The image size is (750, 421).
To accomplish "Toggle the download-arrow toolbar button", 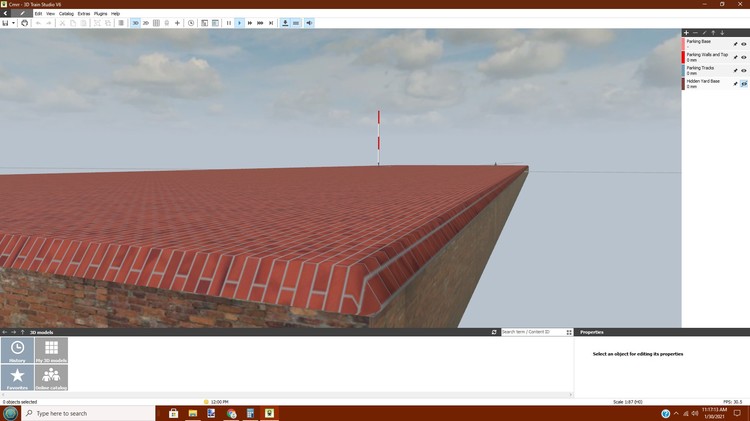I will pos(285,23).
